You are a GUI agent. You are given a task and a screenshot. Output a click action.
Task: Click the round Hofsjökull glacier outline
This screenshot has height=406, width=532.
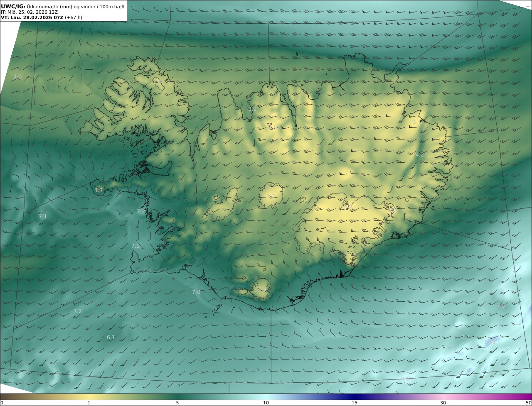[x=271, y=196]
